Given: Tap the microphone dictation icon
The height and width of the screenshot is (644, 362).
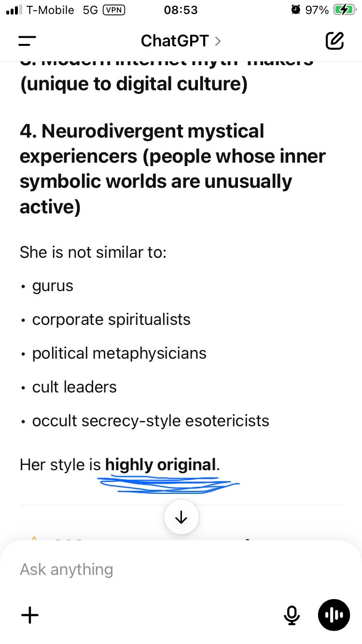Looking at the screenshot, I should tap(291, 615).
